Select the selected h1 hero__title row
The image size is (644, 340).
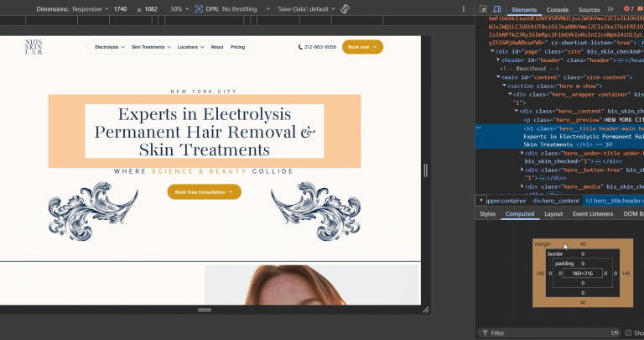click(x=559, y=136)
